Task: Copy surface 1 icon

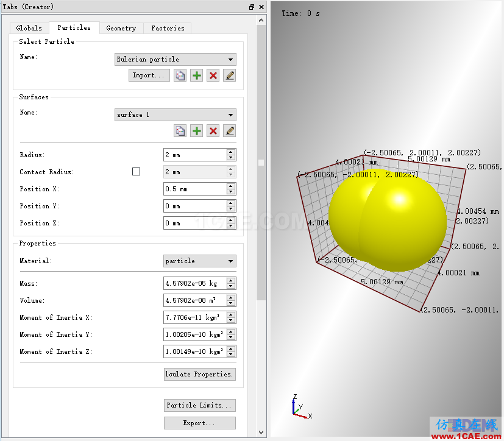Action: click(x=180, y=131)
